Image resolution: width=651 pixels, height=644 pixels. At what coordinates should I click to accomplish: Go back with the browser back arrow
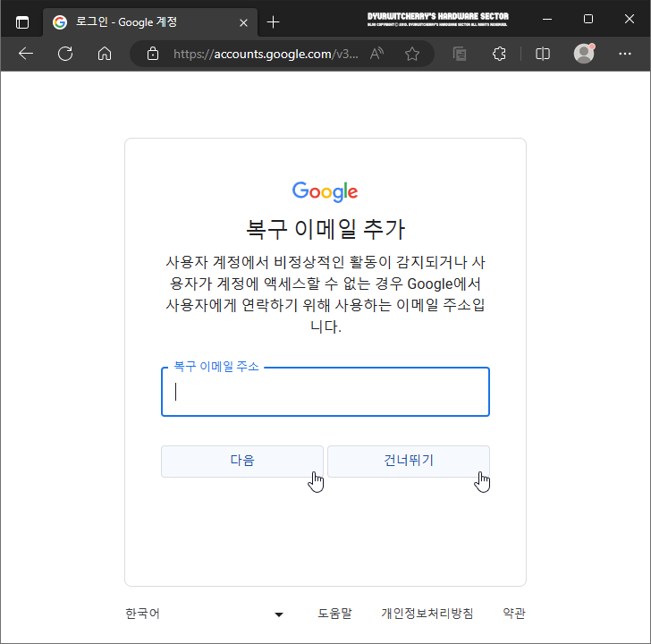point(26,54)
